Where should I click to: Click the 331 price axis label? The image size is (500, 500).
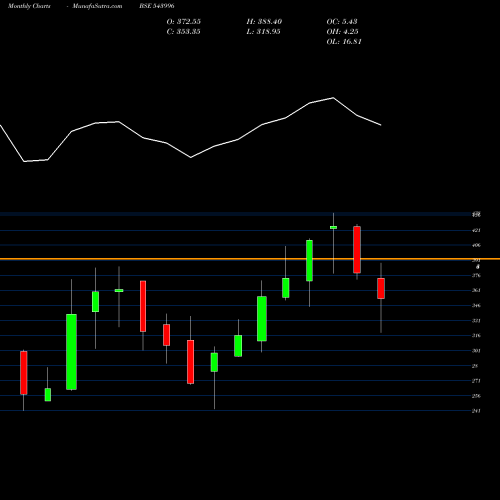(476, 321)
